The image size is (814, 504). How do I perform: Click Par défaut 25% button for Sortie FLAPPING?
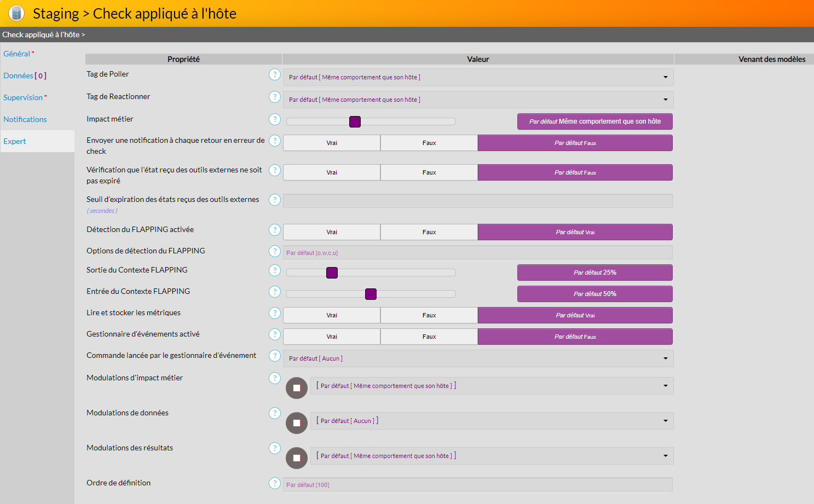coord(594,273)
